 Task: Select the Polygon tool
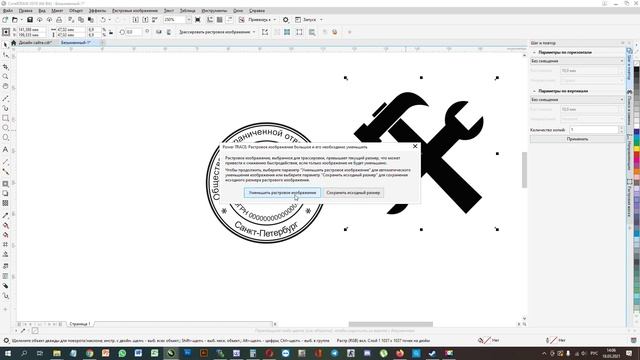point(5,138)
